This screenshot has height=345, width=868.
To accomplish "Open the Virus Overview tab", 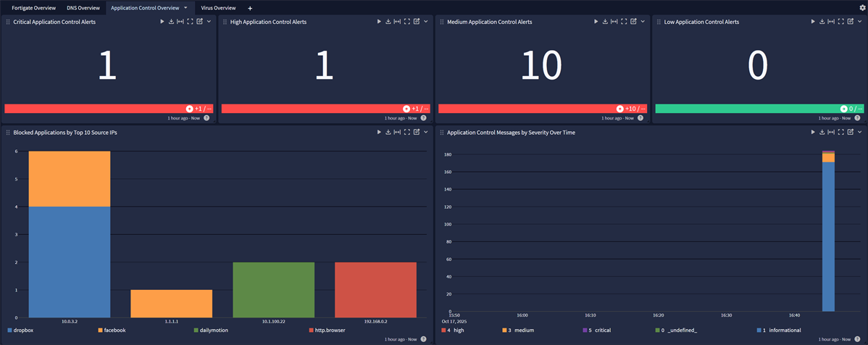I will click(x=218, y=8).
